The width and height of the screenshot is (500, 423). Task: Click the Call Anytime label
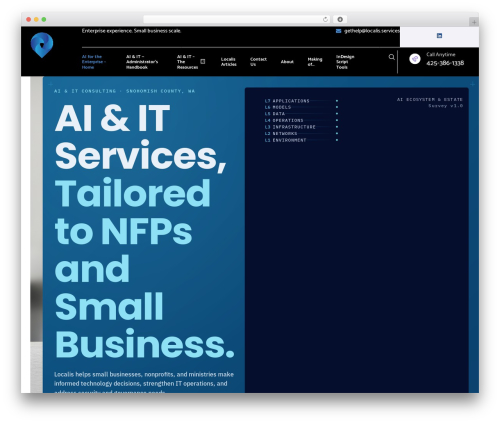440,54
